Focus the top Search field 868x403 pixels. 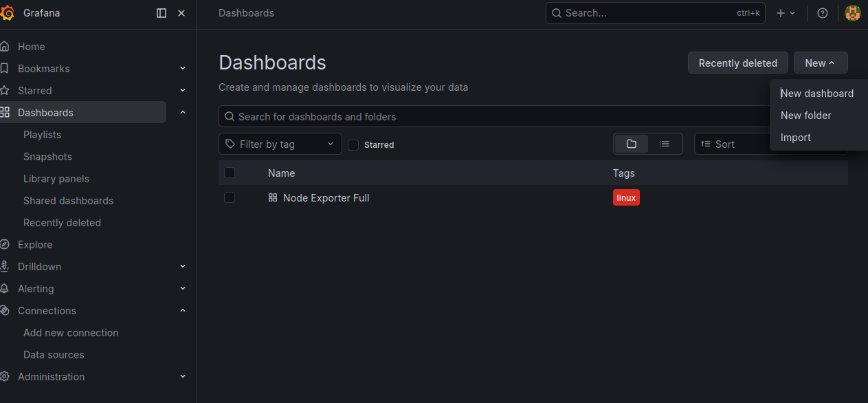pyautogui.click(x=655, y=13)
